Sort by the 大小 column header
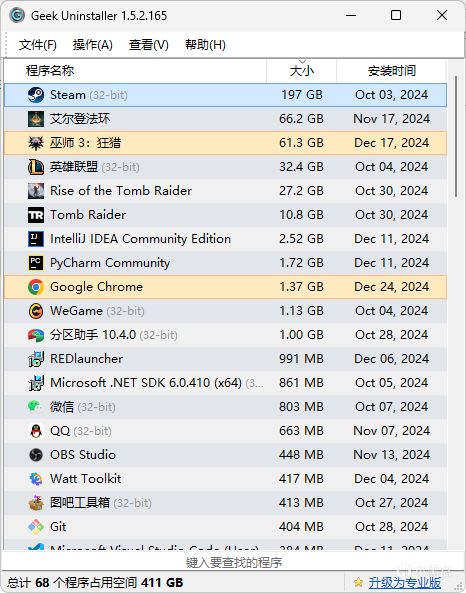 coord(301,71)
